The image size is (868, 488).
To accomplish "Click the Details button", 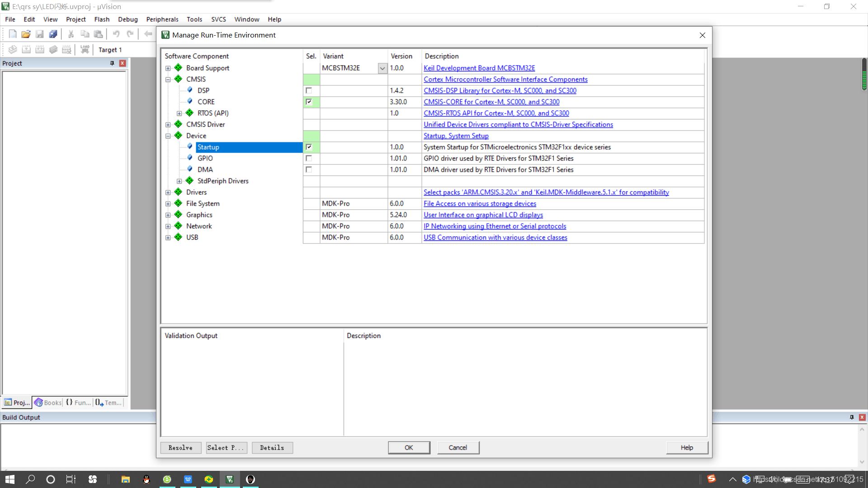I will click(x=272, y=448).
